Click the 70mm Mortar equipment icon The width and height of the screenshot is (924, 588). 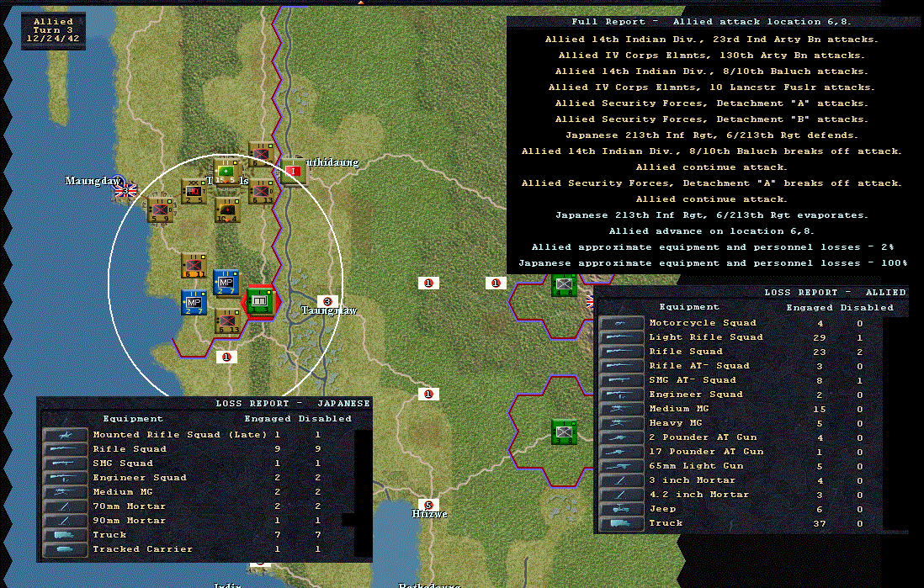[x=66, y=506]
